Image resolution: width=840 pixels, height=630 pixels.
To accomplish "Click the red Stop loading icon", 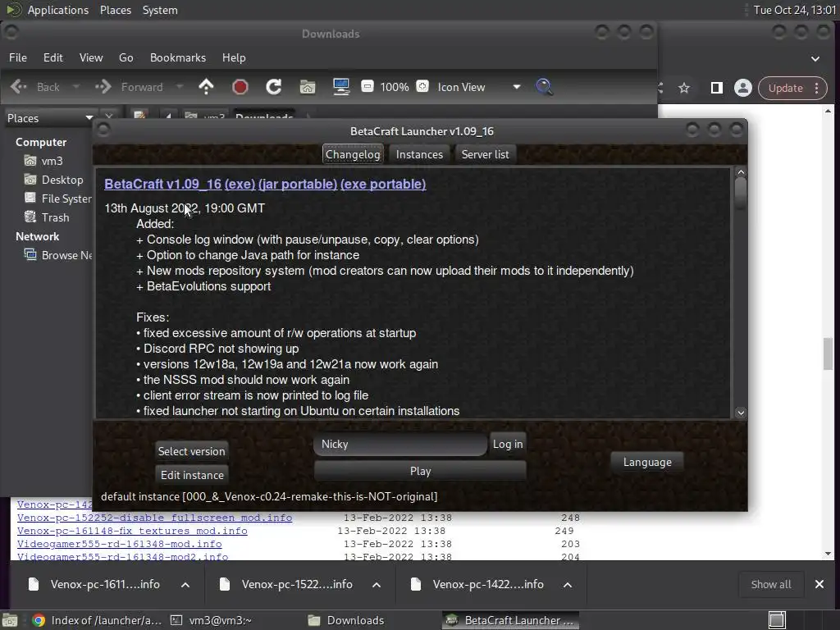I will (x=240, y=87).
